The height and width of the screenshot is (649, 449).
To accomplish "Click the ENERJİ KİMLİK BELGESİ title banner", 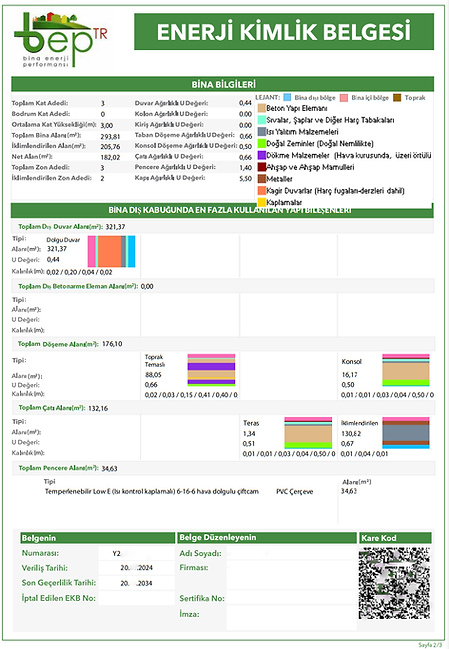I will tap(284, 31).
